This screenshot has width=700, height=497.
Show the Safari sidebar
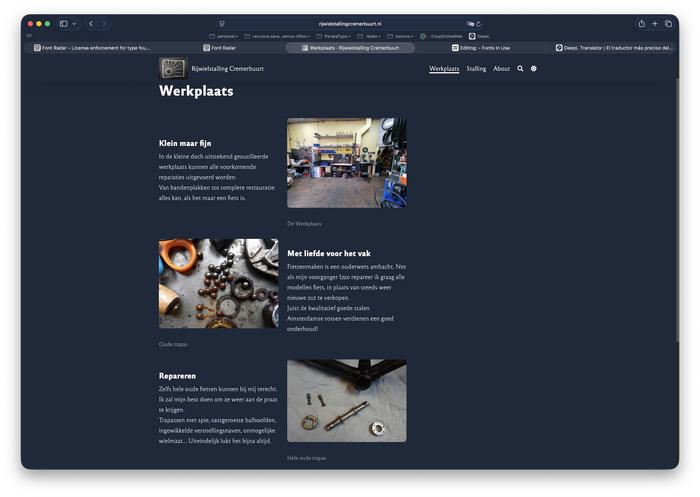63,24
